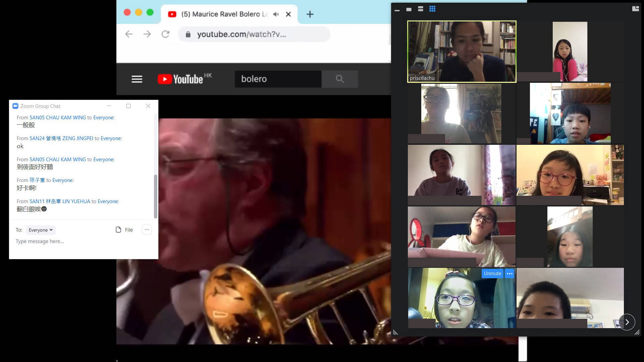The height and width of the screenshot is (362, 644).
Task: Select the priscilachu video thumbnail
Action: tap(462, 52)
